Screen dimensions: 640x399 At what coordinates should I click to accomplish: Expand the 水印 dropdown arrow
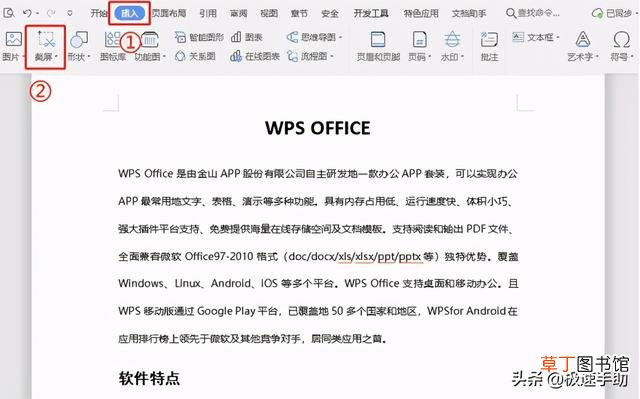pyautogui.click(x=463, y=57)
